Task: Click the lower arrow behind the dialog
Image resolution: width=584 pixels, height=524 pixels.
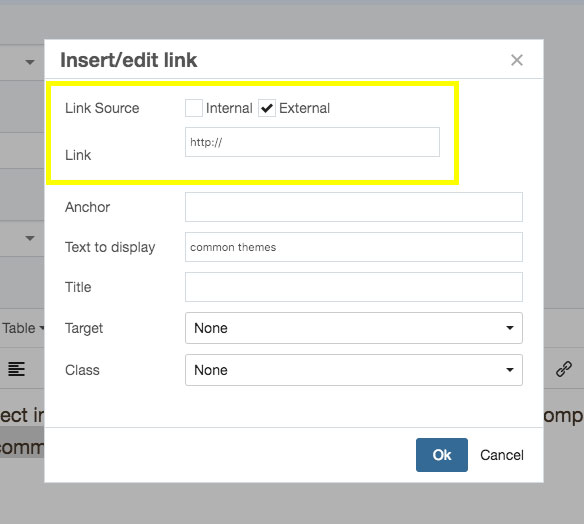Action: [30, 238]
